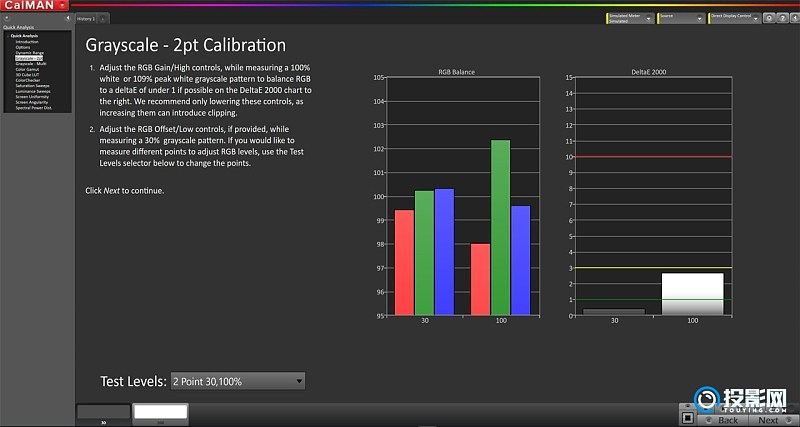Viewport: 800px width, 427px height.
Task: Select the 100% white pattern swatch
Action: click(161, 412)
